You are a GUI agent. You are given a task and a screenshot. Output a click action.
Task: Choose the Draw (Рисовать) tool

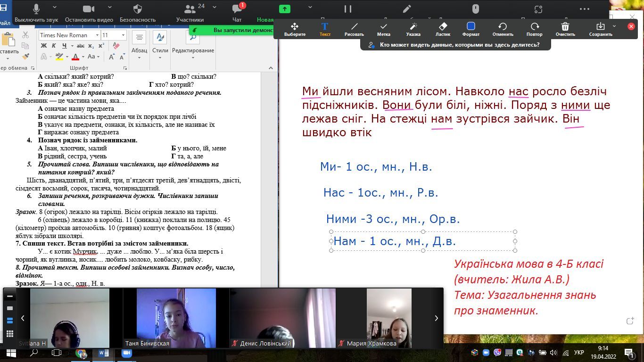point(354,29)
